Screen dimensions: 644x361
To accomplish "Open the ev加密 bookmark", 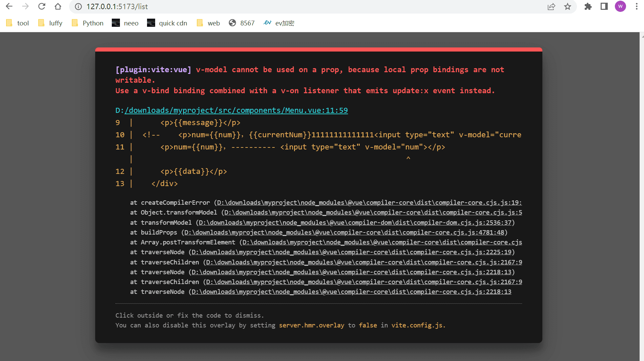I will 279,23.
